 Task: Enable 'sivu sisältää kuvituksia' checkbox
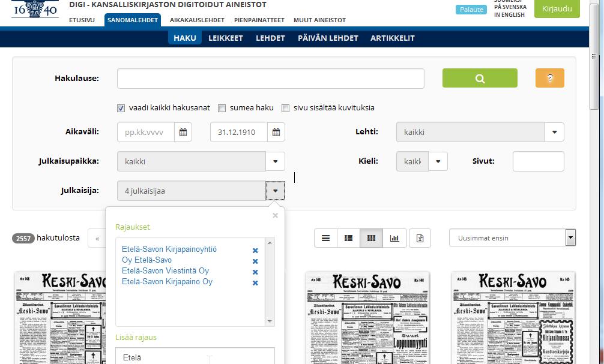285,108
